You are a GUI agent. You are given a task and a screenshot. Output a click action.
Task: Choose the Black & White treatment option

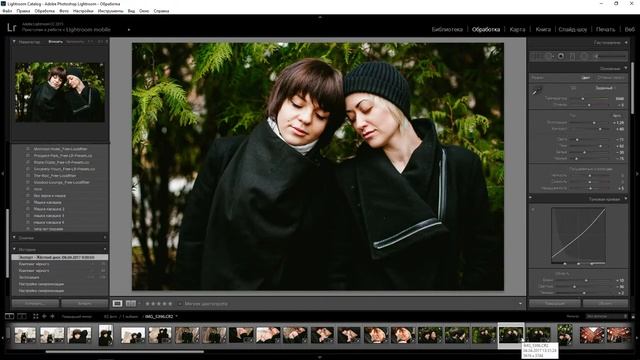click(611, 78)
